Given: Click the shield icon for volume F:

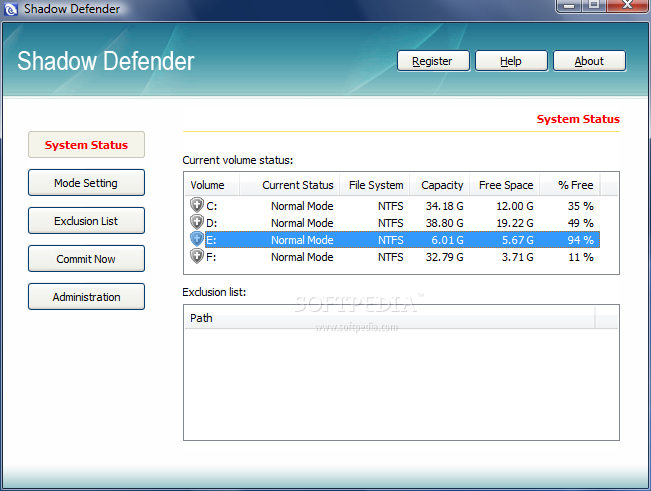Looking at the screenshot, I should click(196, 256).
